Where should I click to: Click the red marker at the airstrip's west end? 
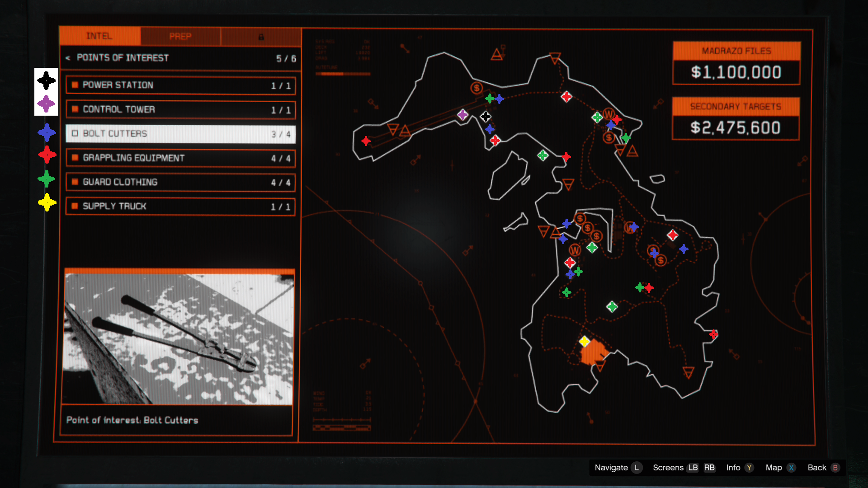366,141
